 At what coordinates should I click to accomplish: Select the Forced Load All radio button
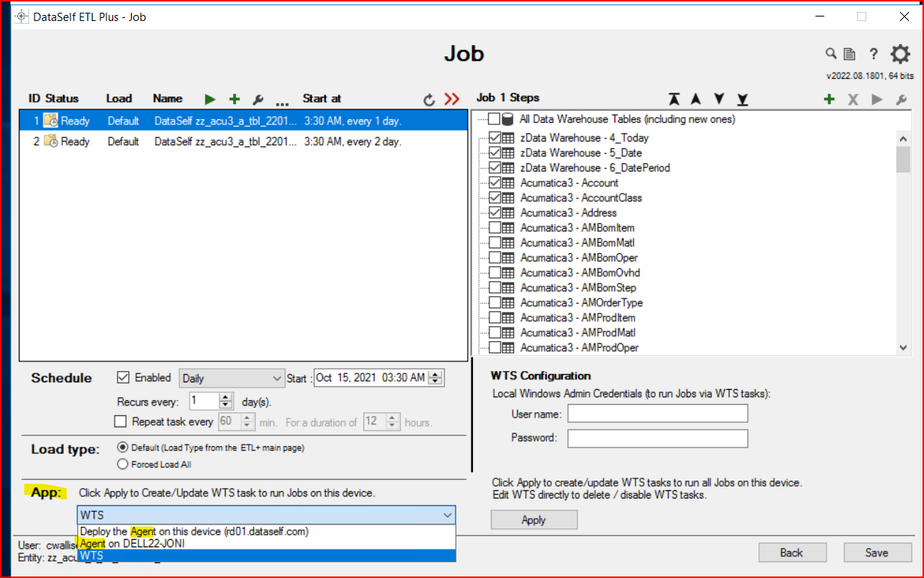[123, 464]
